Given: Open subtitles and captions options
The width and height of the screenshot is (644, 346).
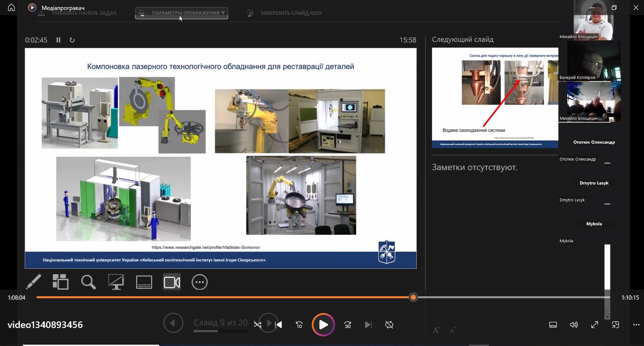Looking at the screenshot, I should point(553,325).
